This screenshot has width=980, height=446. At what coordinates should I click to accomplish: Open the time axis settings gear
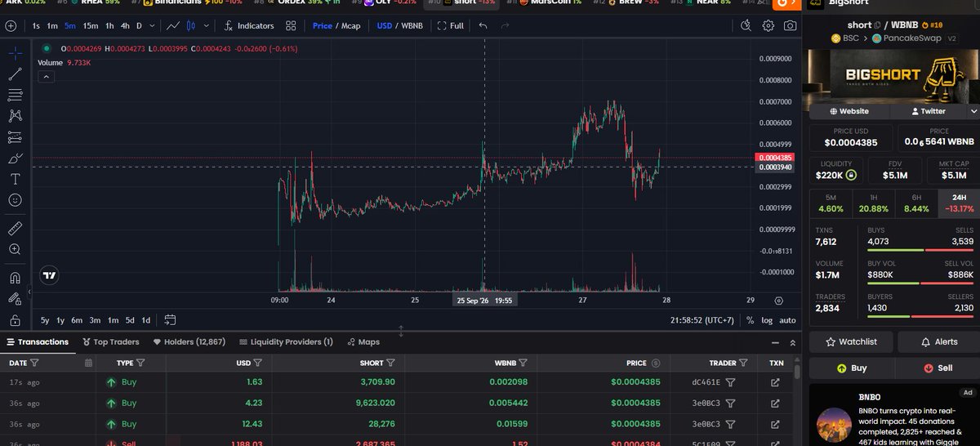[x=778, y=301]
